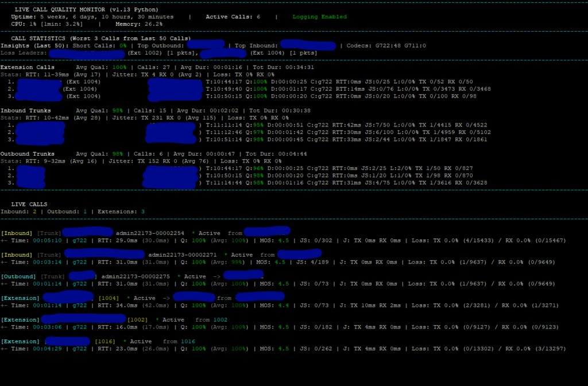Select the outbound channel admin22173-00002275
The image size is (588, 386).
pyautogui.click(x=136, y=276)
